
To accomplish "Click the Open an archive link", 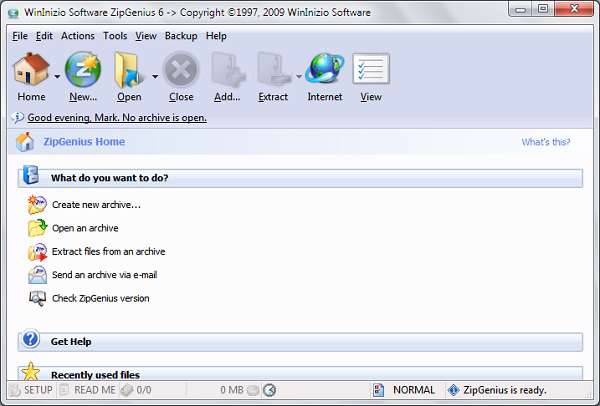I will tap(85, 228).
